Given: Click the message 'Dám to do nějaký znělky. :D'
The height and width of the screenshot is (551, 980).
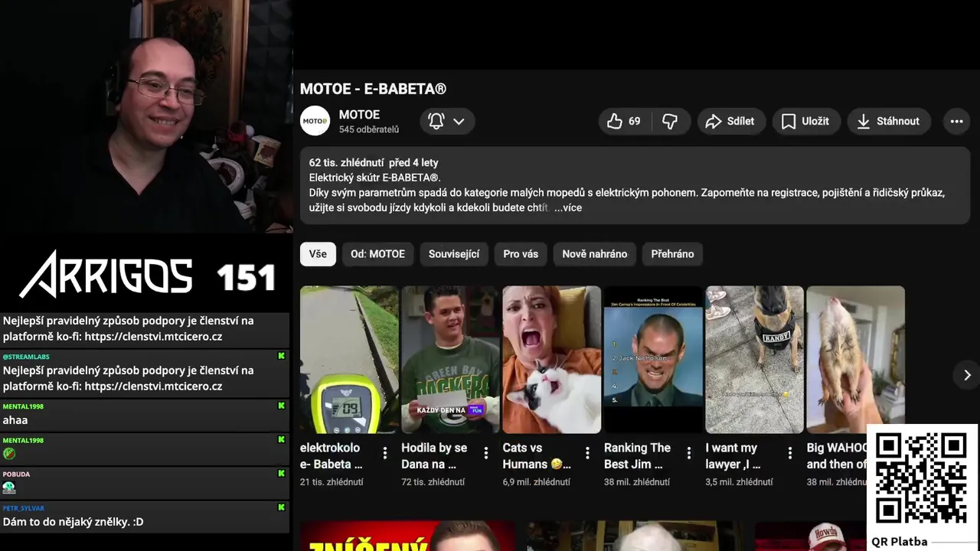Looking at the screenshot, I should pyautogui.click(x=73, y=522).
